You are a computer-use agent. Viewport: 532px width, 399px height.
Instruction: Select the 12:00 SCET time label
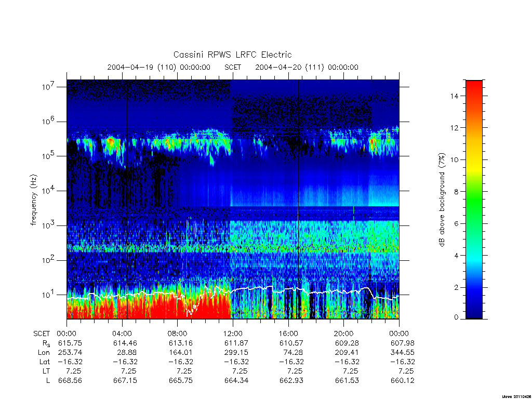click(232, 334)
